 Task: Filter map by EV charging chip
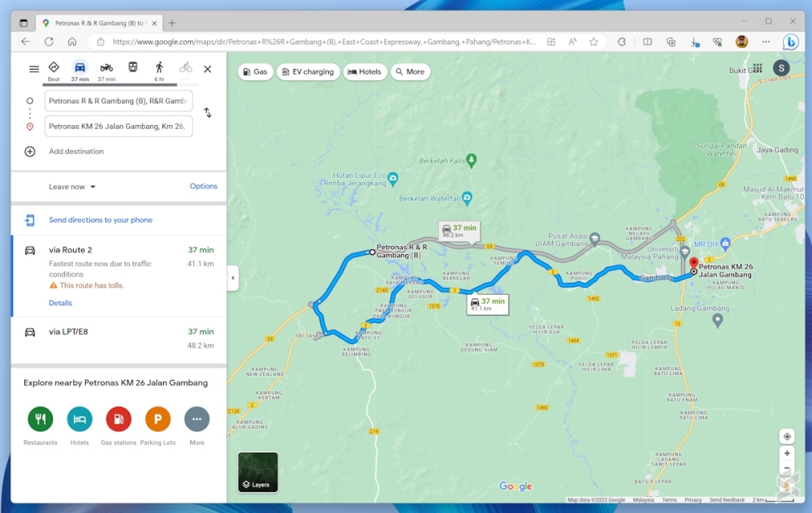pos(308,72)
